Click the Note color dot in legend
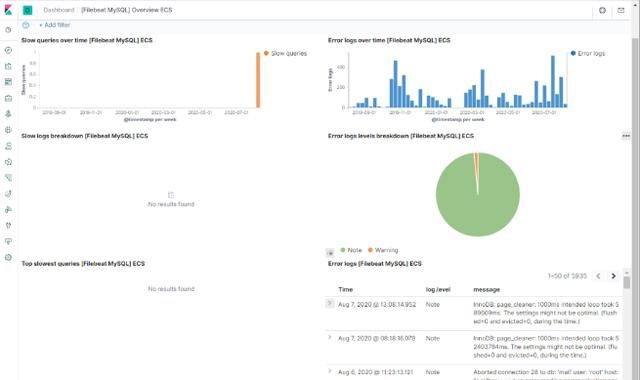Screen dimensions: 640x380 [x=343, y=250]
